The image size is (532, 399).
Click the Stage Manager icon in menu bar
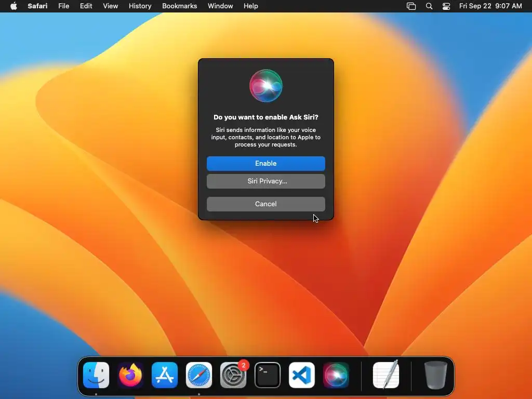[x=411, y=6]
